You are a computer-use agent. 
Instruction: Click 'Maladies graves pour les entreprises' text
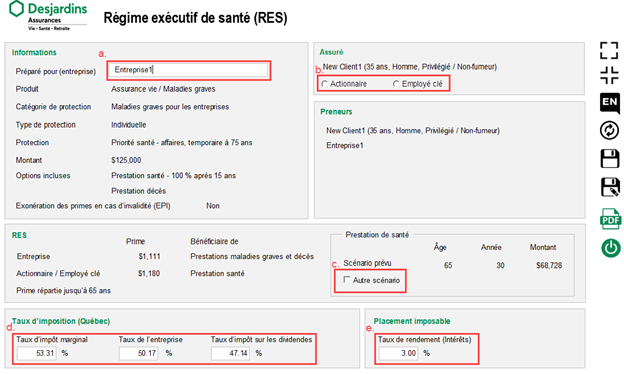tap(170, 107)
